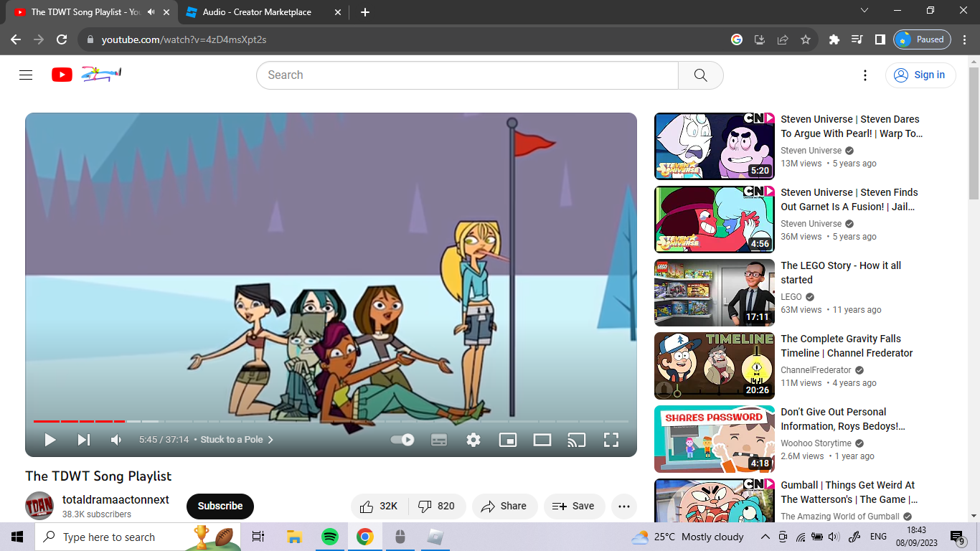This screenshot has width=980, height=551.
Task: Go back with browser back arrow
Action: (16, 39)
